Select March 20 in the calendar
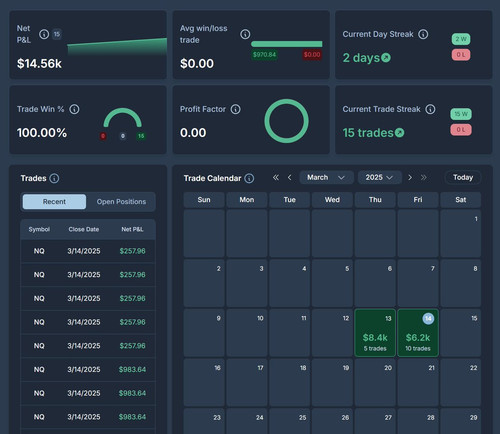 coord(375,383)
